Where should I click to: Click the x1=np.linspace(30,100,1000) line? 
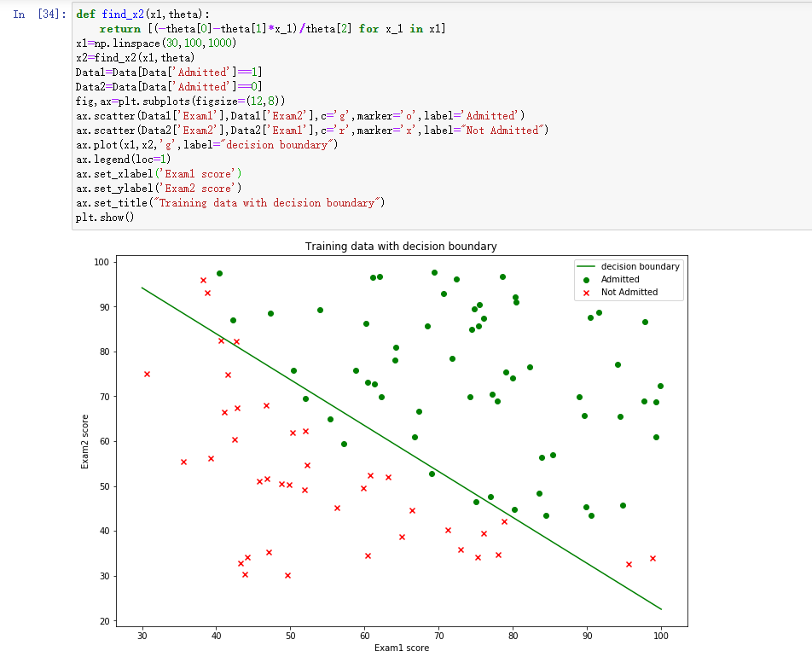tap(156, 43)
